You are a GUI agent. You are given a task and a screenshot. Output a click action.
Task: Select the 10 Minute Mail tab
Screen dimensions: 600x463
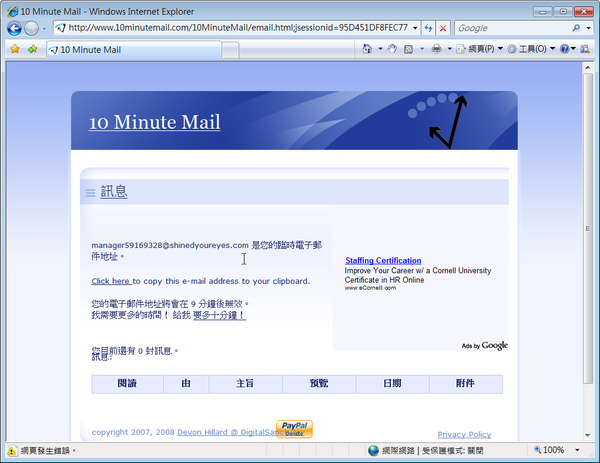pyautogui.click(x=134, y=50)
